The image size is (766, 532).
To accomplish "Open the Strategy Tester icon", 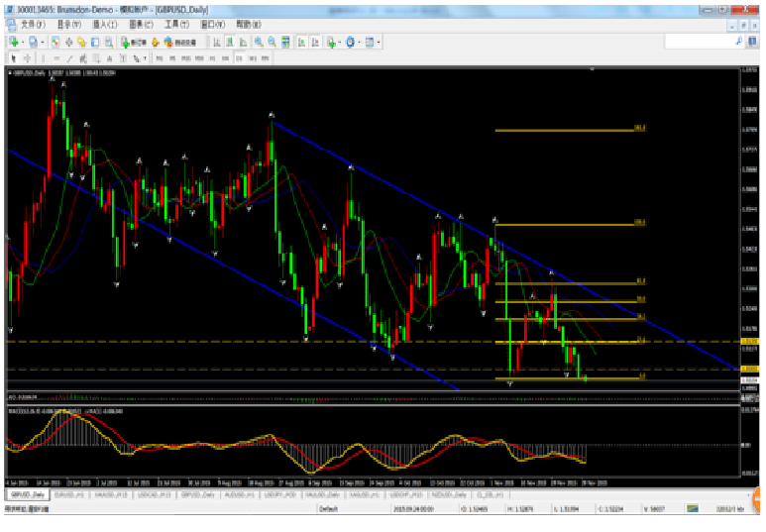I will (x=108, y=43).
